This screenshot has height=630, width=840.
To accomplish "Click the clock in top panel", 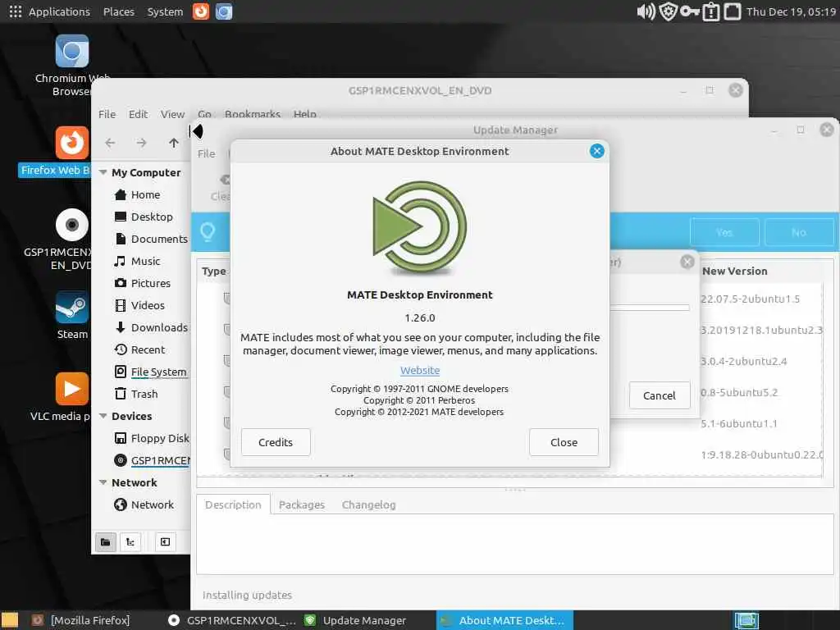I will click(791, 11).
